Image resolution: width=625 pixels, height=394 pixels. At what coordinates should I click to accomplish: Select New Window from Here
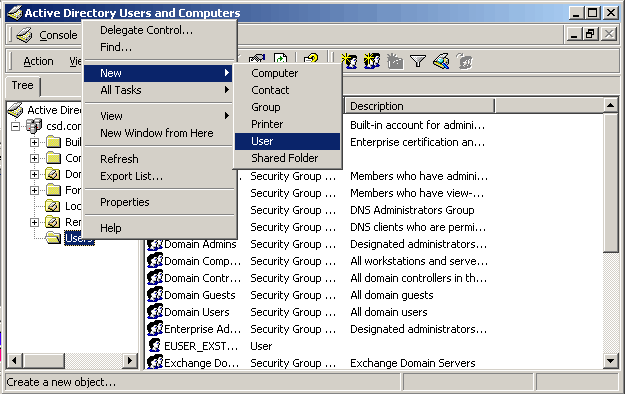coord(159,133)
